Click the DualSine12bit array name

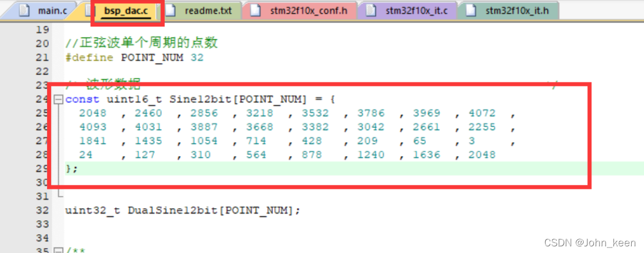173,210
